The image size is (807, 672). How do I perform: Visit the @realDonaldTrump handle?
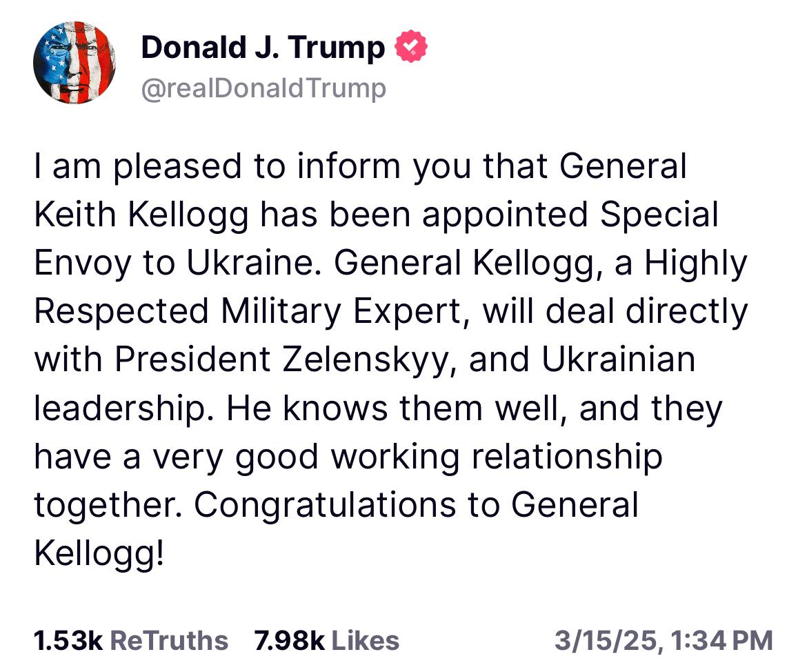[263, 88]
